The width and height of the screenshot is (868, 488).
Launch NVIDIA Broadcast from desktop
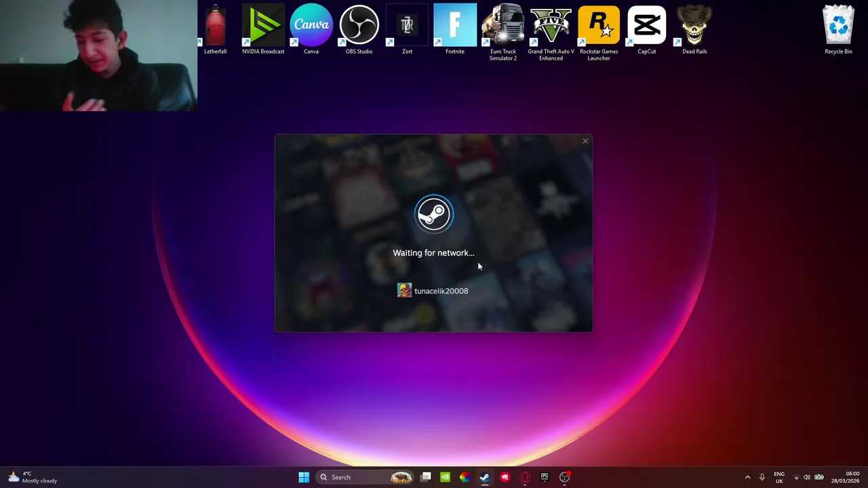pyautogui.click(x=263, y=29)
